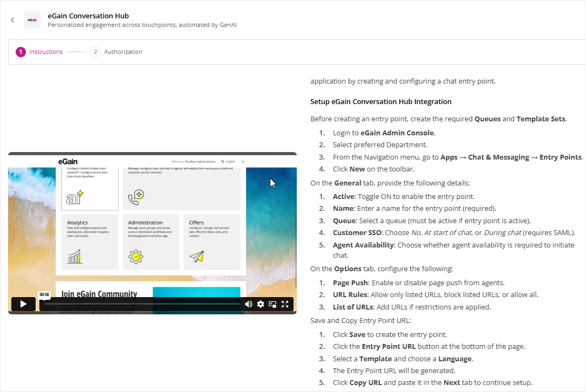The image size is (586, 392).
Task: Click the Administration gear icon in video
Action: [x=137, y=257]
